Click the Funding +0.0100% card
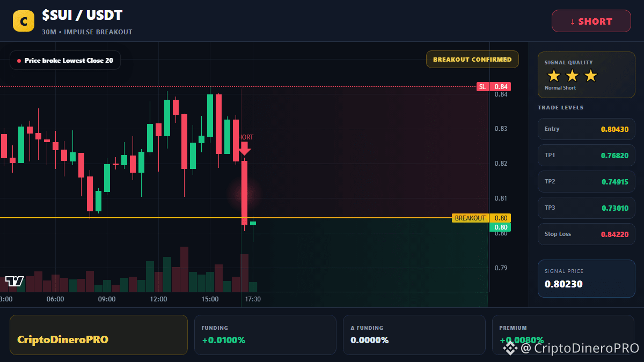The width and height of the screenshot is (644, 362). tap(265, 335)
